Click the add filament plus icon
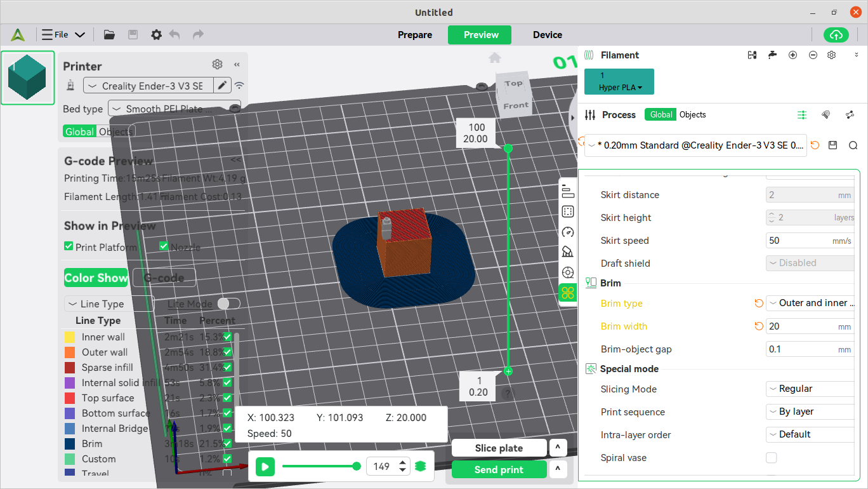The width and height of the screenshot is (868, 489). click(x=792, y=55)
